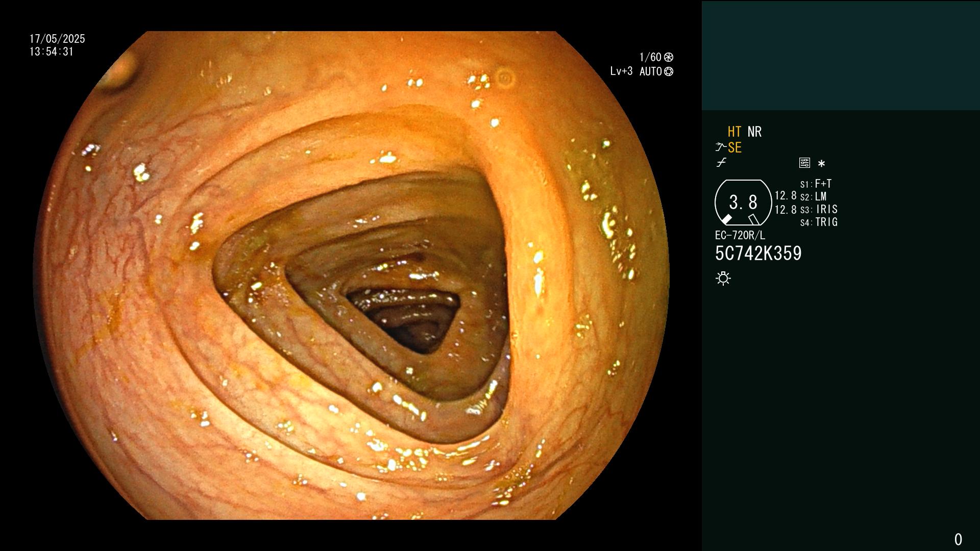Click the settings sliders icon
Image resolution: width=980 pixels, height=551 pixels.
click(804, 163)
